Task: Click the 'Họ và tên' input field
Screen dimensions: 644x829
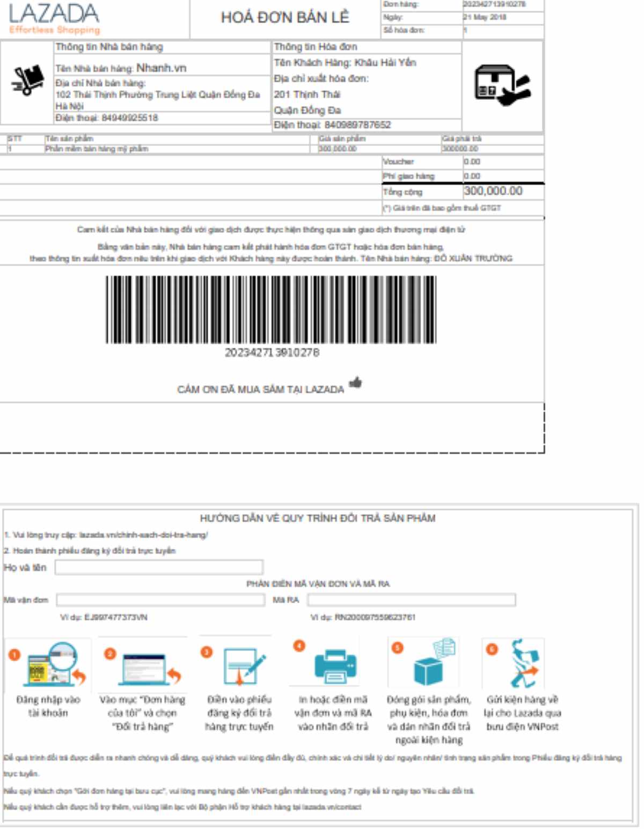Action: point(159,567)
